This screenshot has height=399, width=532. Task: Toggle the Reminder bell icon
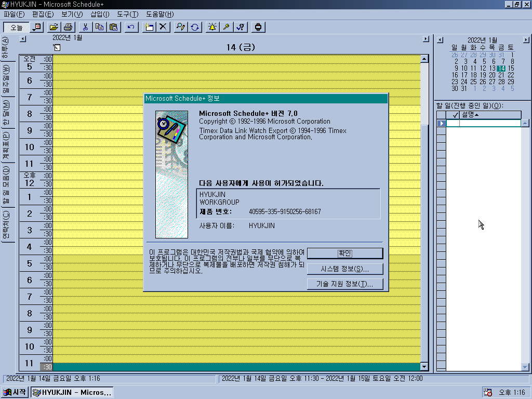pyautogui.click(x=212, y=27)
